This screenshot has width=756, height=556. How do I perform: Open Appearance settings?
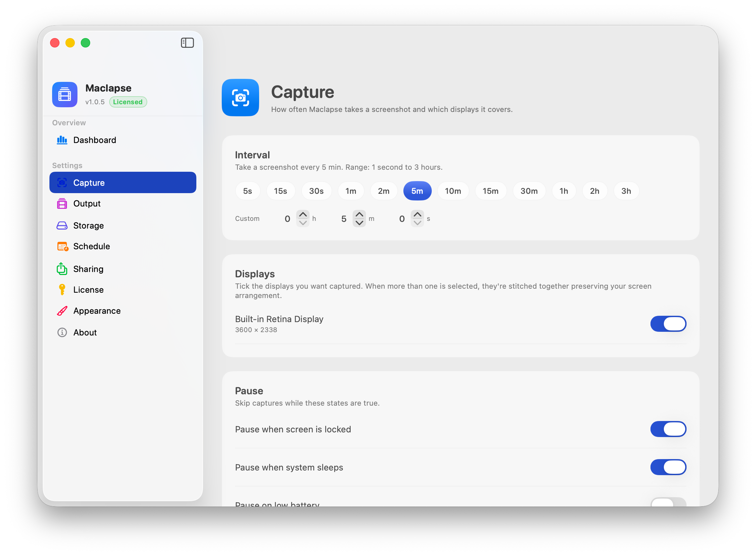tap(123, 311)
